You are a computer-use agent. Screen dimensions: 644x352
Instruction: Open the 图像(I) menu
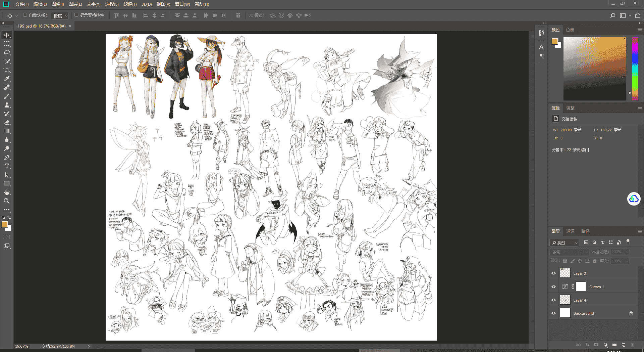(58, 4)
